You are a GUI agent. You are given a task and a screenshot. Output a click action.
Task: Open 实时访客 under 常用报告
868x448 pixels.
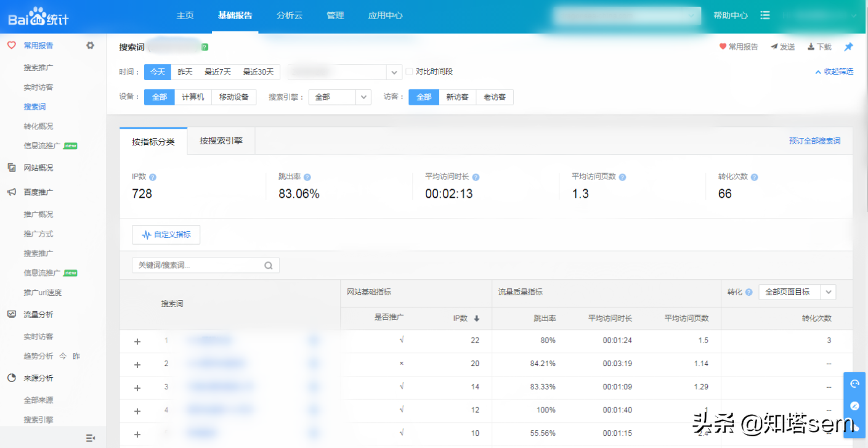tap(38, 87)
